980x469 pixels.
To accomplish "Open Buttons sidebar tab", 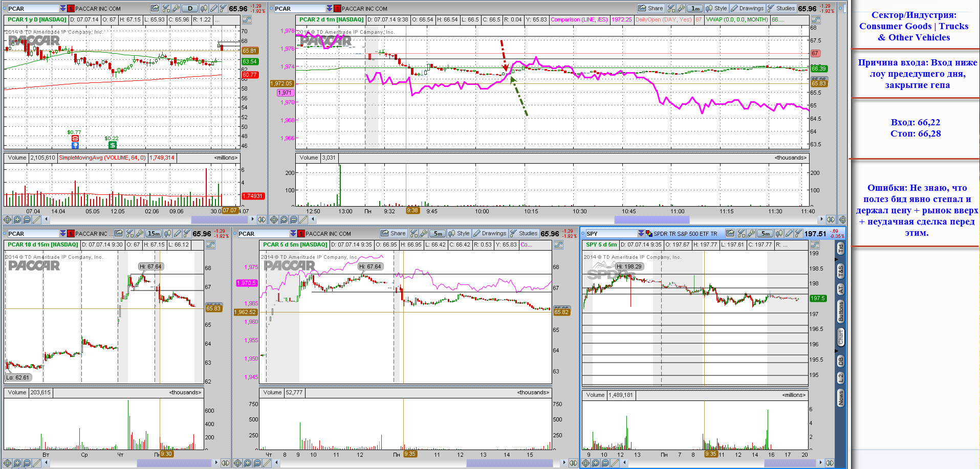I will [840, 311].
